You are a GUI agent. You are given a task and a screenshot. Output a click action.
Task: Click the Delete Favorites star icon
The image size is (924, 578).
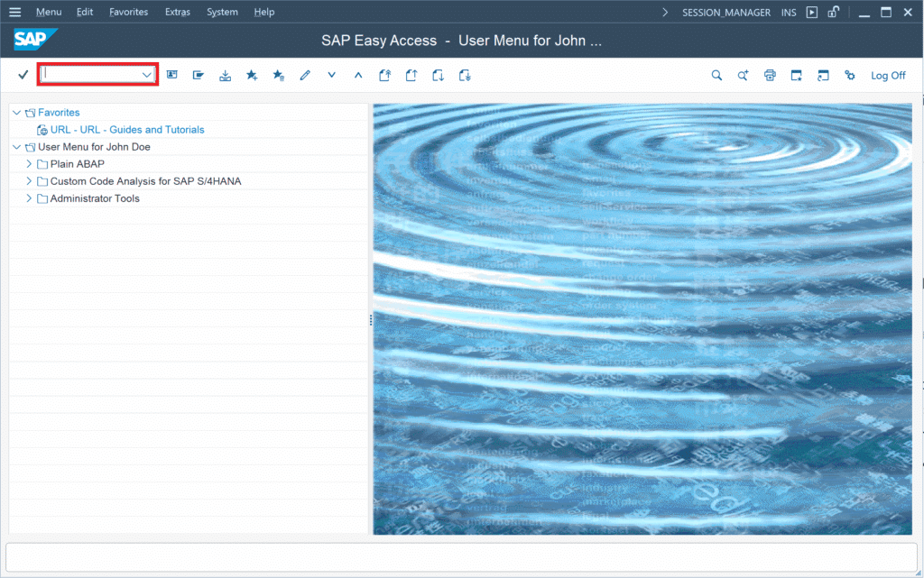pos(279,76)
